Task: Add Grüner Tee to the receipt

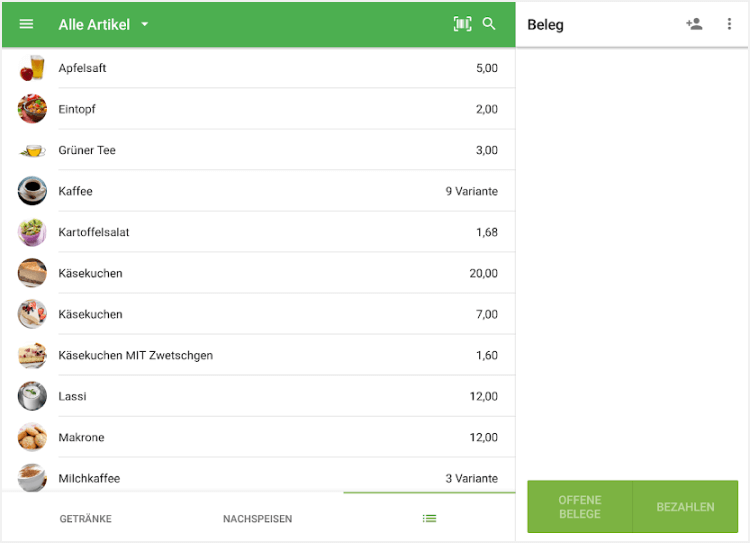Action: (258, 150)
